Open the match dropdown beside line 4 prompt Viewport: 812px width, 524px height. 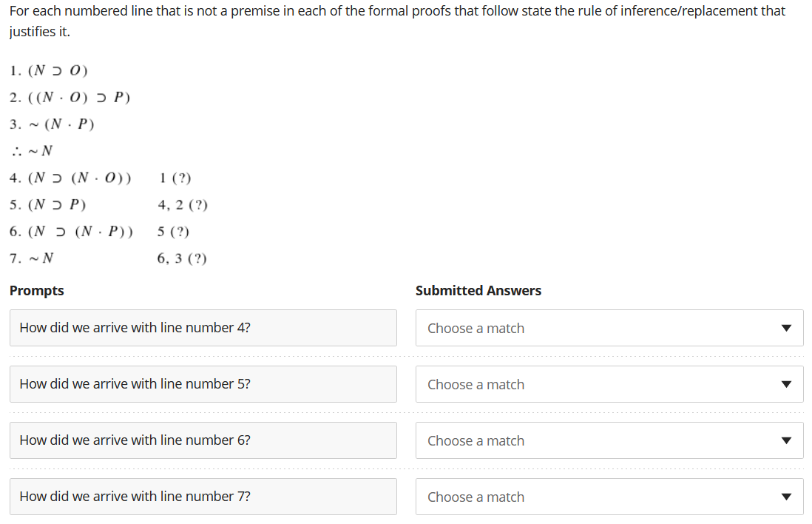point(609,328)
